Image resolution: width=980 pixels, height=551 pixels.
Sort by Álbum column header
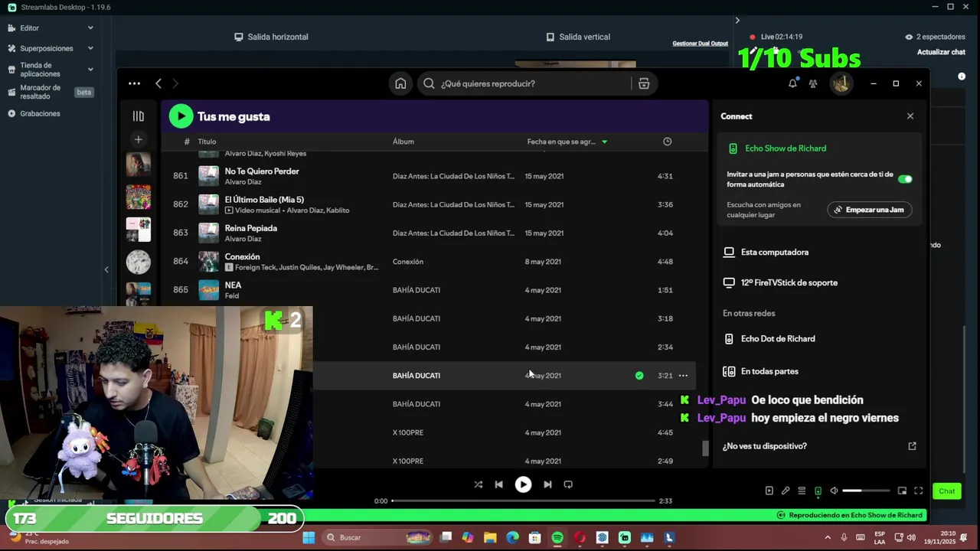403,142
